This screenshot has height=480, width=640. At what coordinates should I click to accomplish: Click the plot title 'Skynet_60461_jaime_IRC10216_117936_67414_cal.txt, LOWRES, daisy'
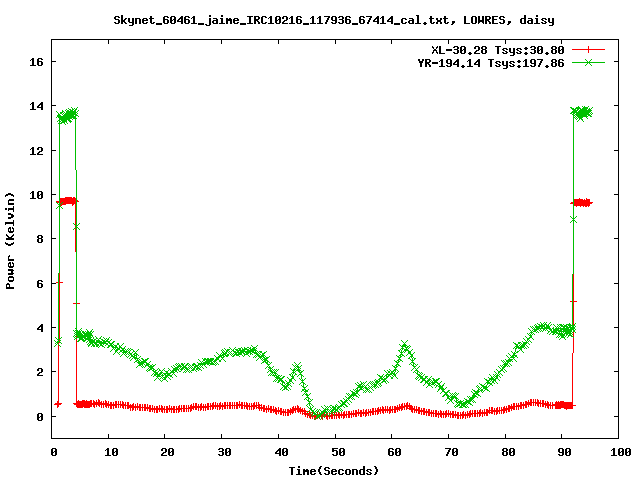coord(334,20)
